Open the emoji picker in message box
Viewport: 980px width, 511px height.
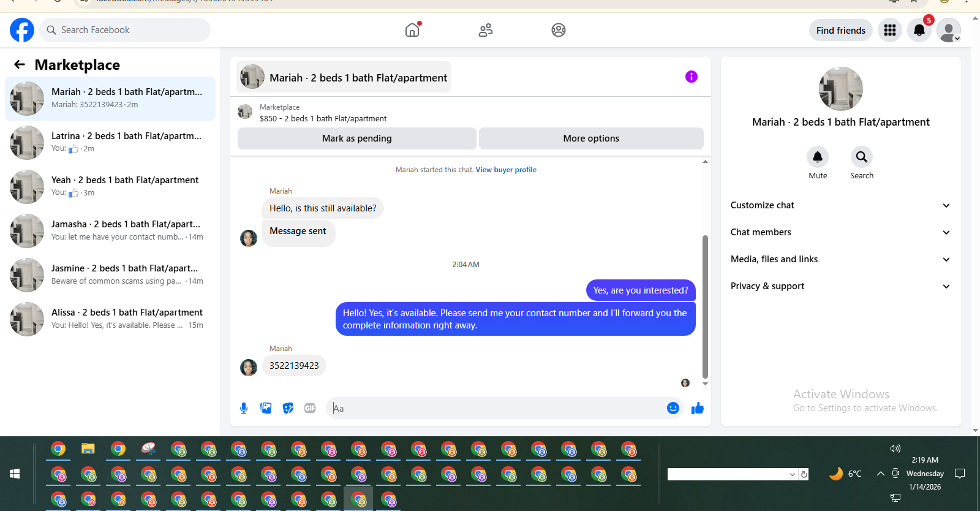pos(673,408)
